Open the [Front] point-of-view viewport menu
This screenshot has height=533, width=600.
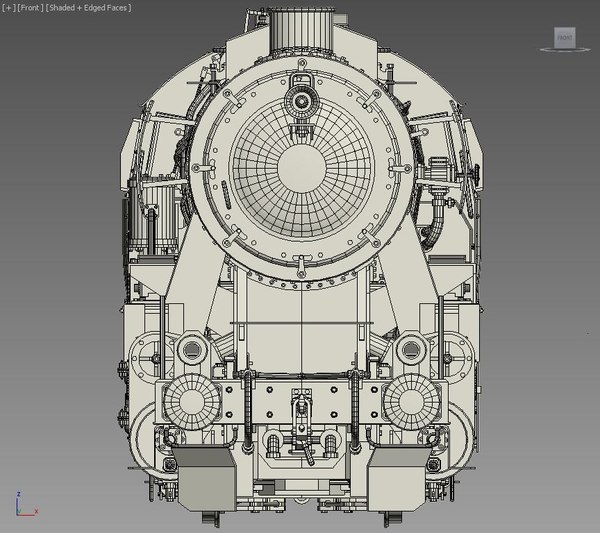pyautogui.click(x=31, y=8)
